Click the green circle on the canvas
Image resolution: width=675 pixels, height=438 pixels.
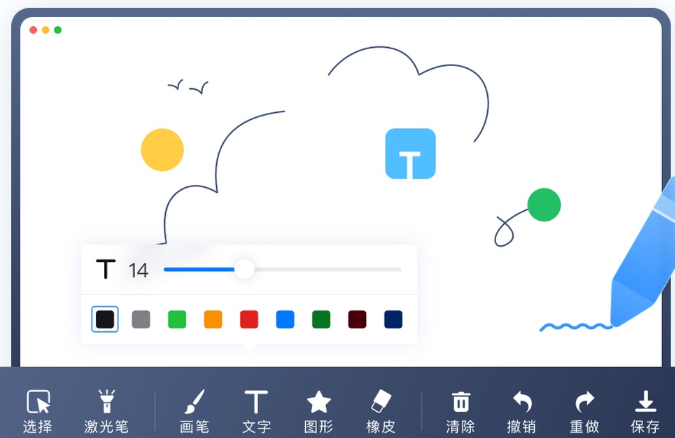coord(544,205)
